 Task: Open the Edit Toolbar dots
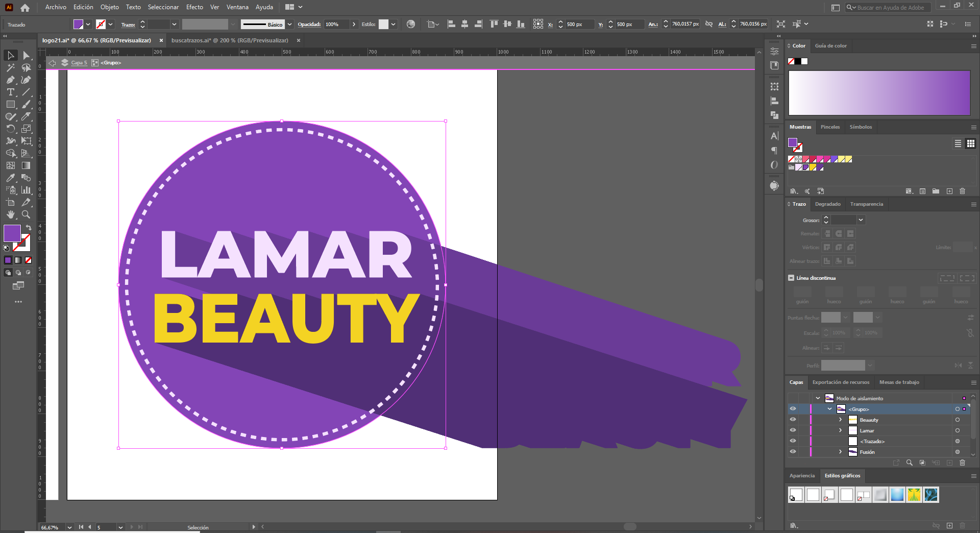[x=18, y=302]
